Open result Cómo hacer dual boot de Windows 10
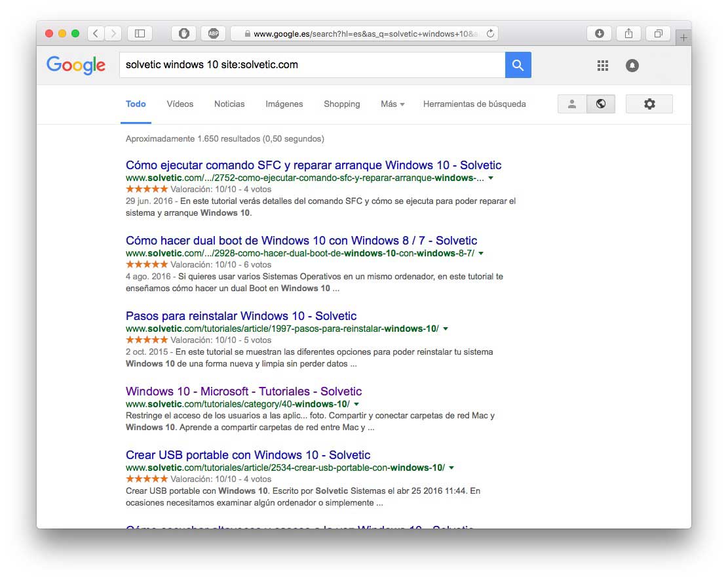Image resolution: width=728 pixels, height=581 pixels. pos(301,240)
